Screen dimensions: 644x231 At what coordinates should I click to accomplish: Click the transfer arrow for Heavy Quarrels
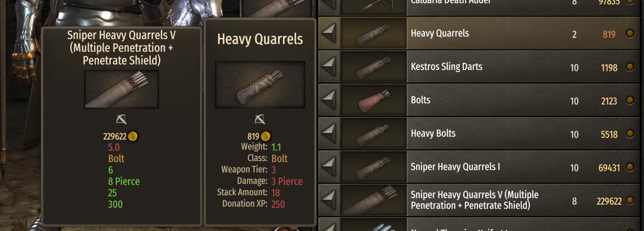click(329, 33)
